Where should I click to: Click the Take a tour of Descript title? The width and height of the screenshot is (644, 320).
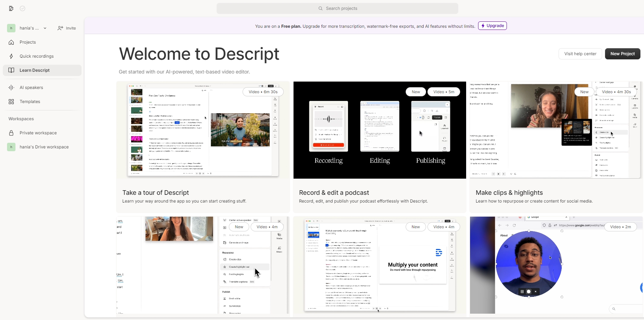click(x=156, y=193)
